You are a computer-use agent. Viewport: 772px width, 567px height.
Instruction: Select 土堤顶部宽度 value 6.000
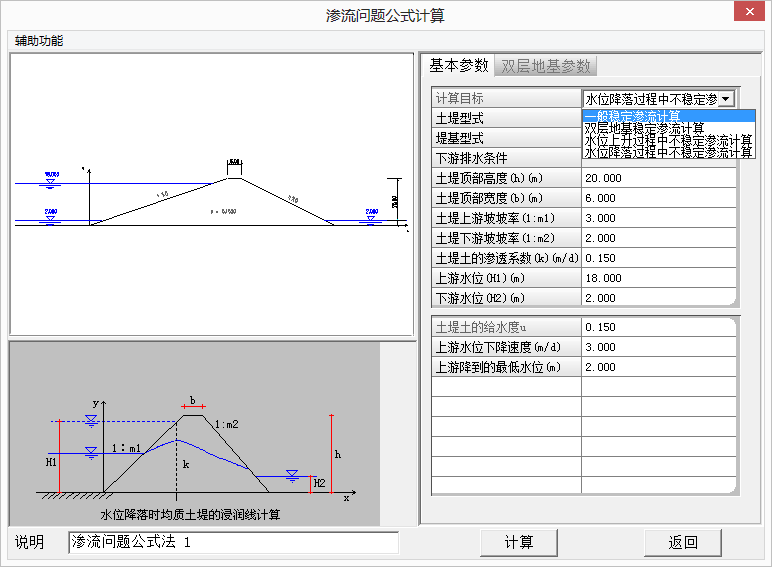click(x=658, y=198)
